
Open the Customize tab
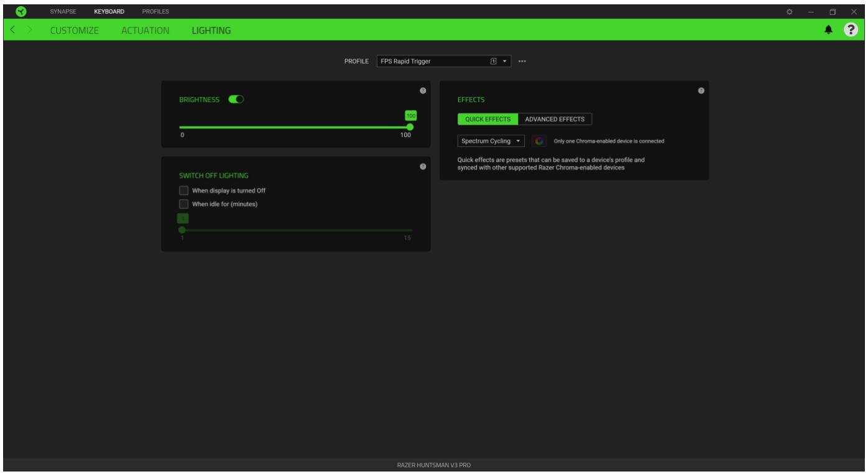[74, 30]
